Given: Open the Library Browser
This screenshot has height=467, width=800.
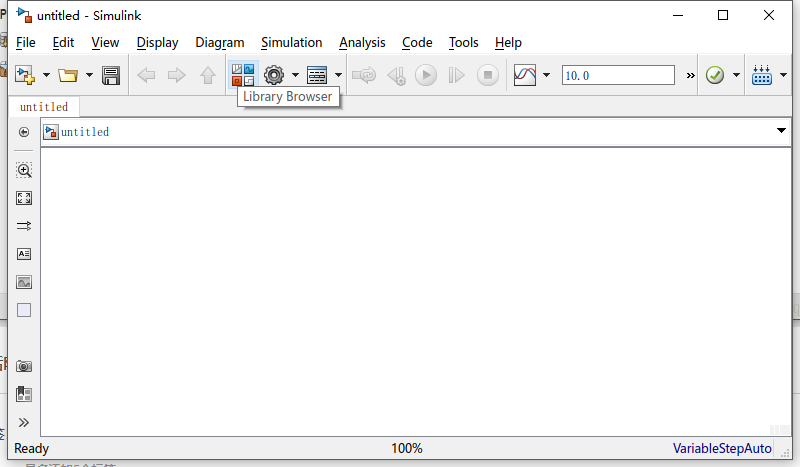Looking at the screenshot, I should (x=243, y=75).
